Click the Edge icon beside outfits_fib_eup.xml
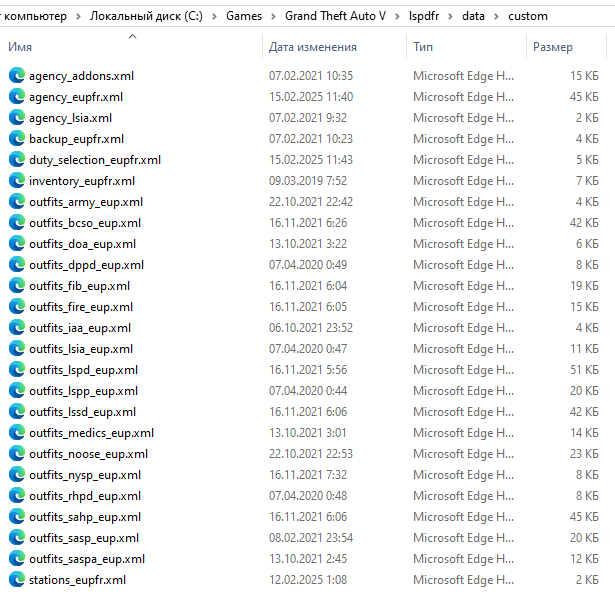This screenshot has height=608, width=615. (x=17, y=286)
